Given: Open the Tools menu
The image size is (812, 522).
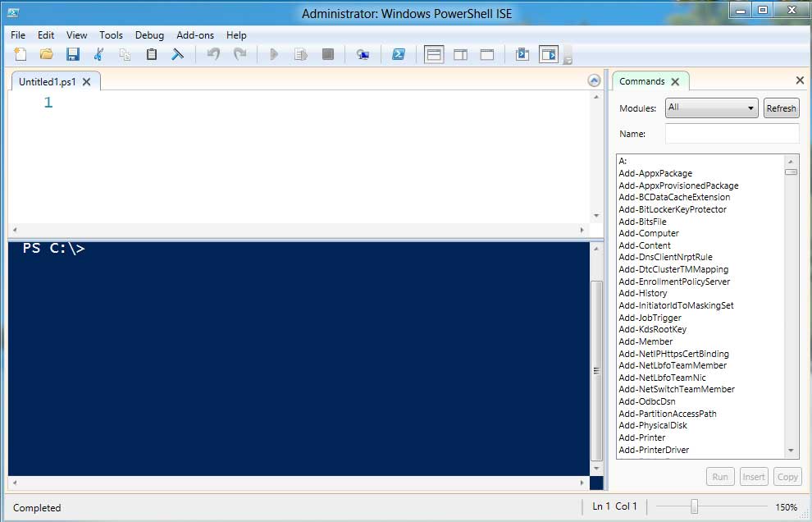Looking at the screenshot, I should (111, 34).
